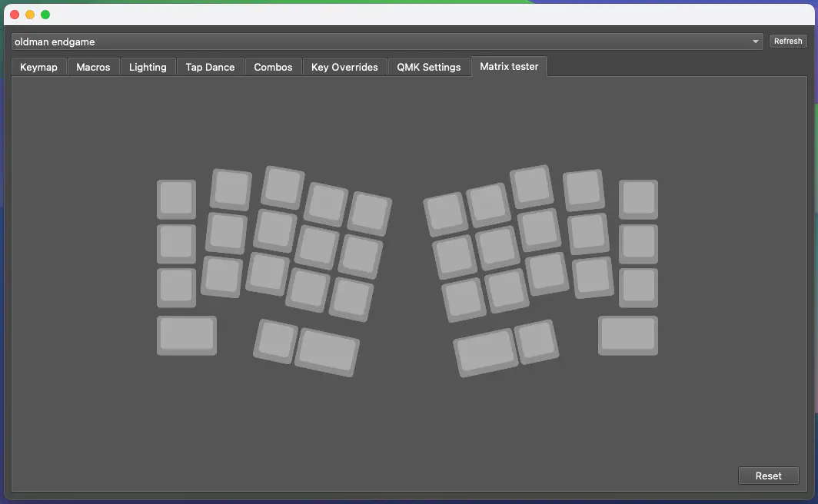This screenshot has height=504, width=818.
Task: Click the wide thumb key on the right half
Action: [485, 353]
